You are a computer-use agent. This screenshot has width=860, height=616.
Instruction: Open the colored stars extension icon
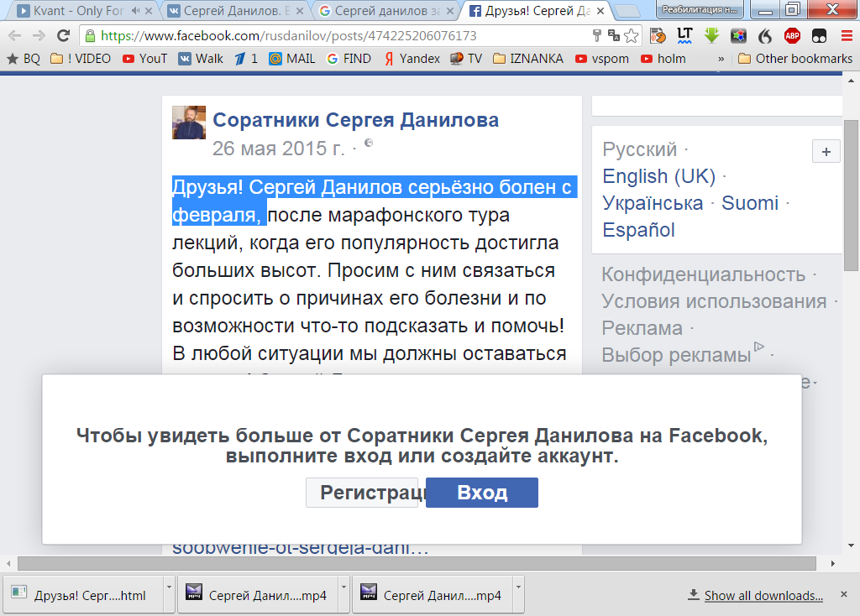tap(738, 36)
